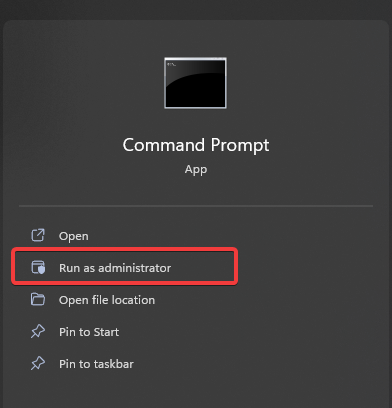392x408 pixels.
Task: Click the red highlight box's right edge
Action: pos(236,266)
